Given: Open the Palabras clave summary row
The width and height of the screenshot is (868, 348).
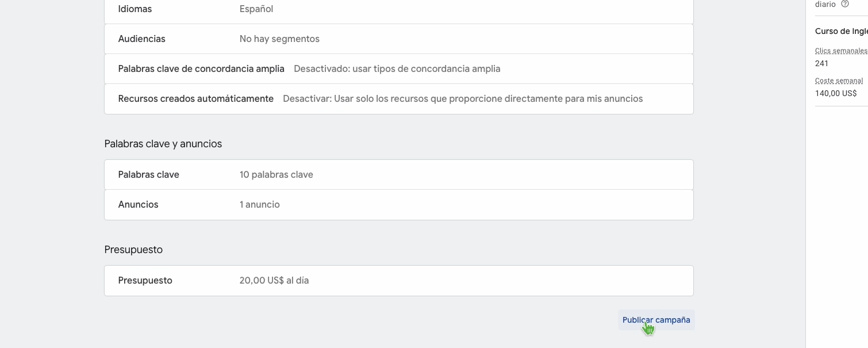Looking at the screenshot, I should [399, 175].
